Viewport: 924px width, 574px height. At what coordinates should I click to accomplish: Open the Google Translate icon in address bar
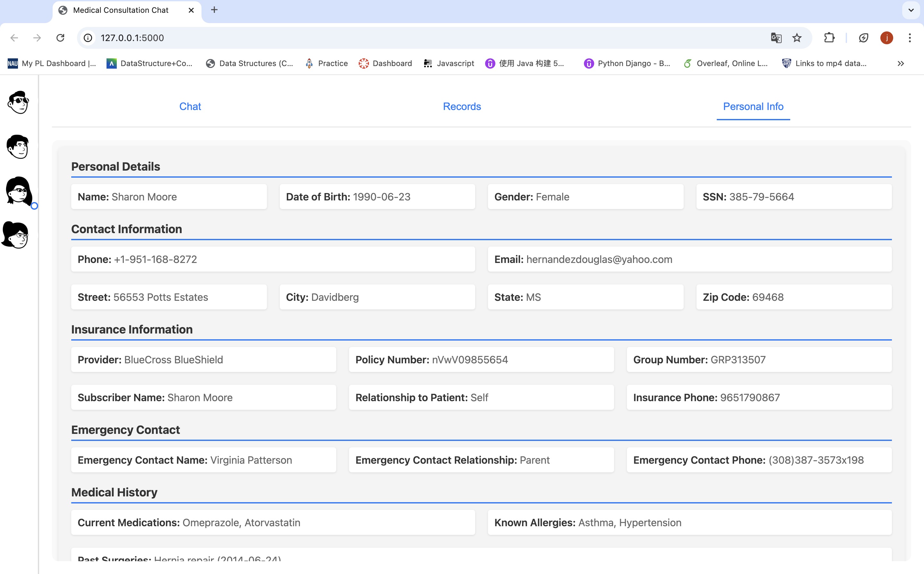[776, 38]
